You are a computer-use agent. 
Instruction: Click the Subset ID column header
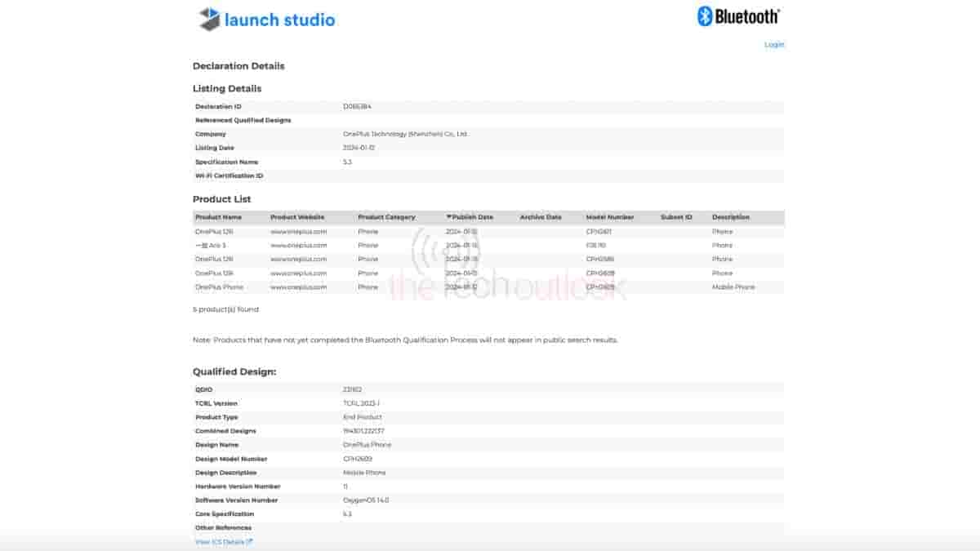[676, 217]
